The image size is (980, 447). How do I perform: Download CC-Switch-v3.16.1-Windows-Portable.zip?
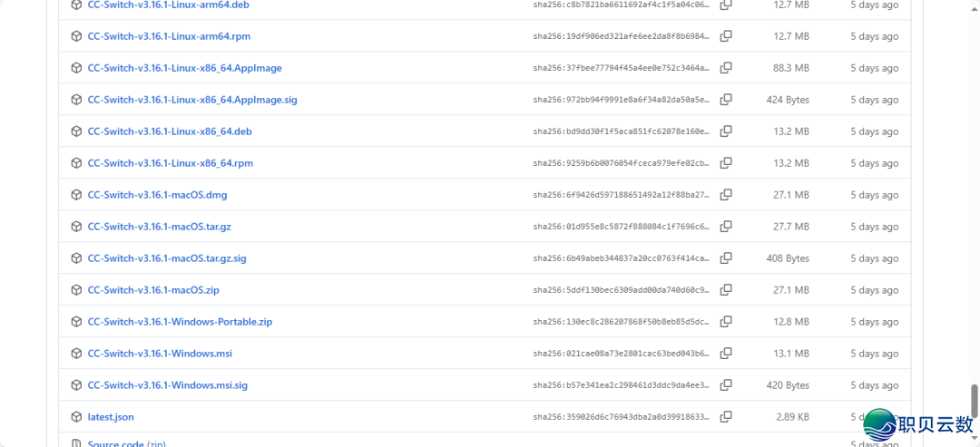(x=180, y=322)
